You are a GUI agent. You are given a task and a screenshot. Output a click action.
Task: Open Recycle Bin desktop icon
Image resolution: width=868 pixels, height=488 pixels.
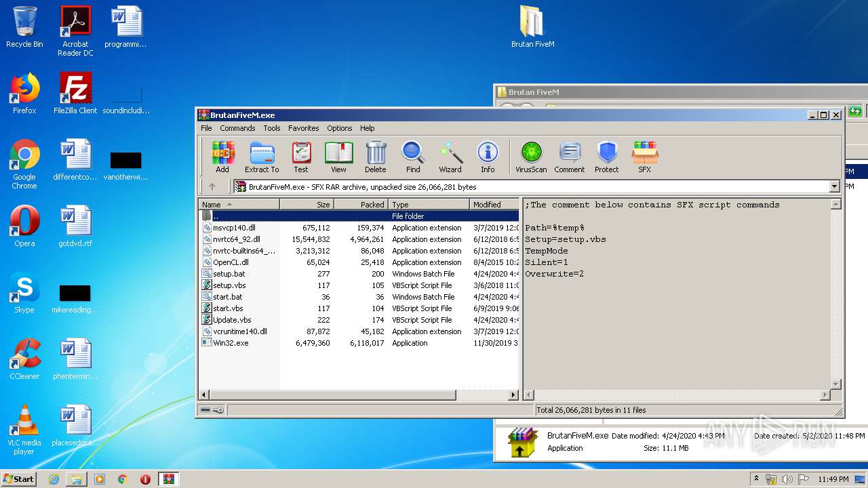24,27
